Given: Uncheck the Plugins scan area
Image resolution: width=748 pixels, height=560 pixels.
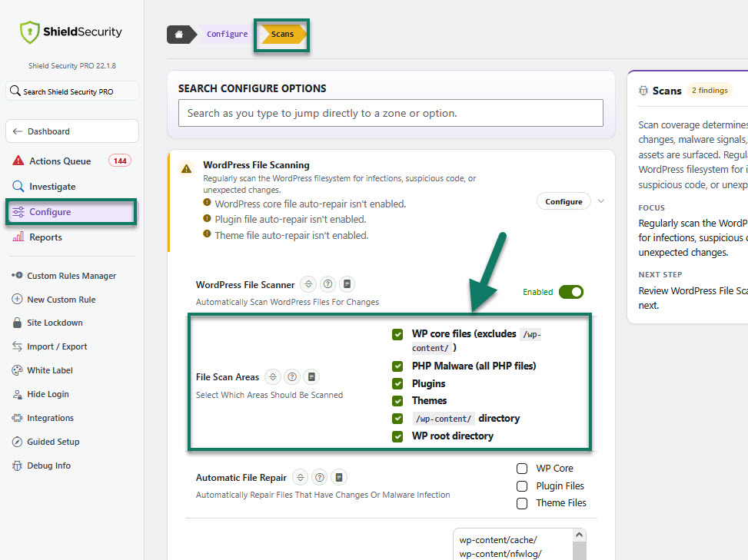Looking at the screenshot, I should (x=397, y=383).
